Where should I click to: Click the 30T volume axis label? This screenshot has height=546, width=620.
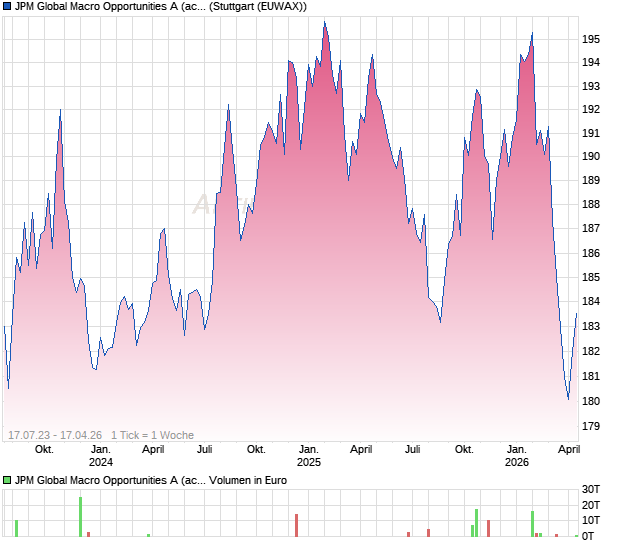(593, 489)
